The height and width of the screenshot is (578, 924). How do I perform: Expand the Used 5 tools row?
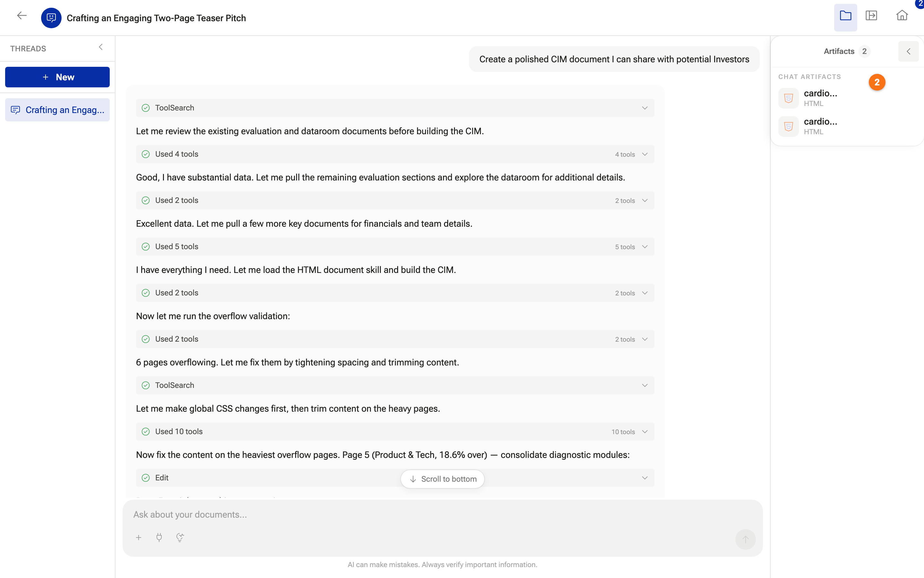click(395, 247)
